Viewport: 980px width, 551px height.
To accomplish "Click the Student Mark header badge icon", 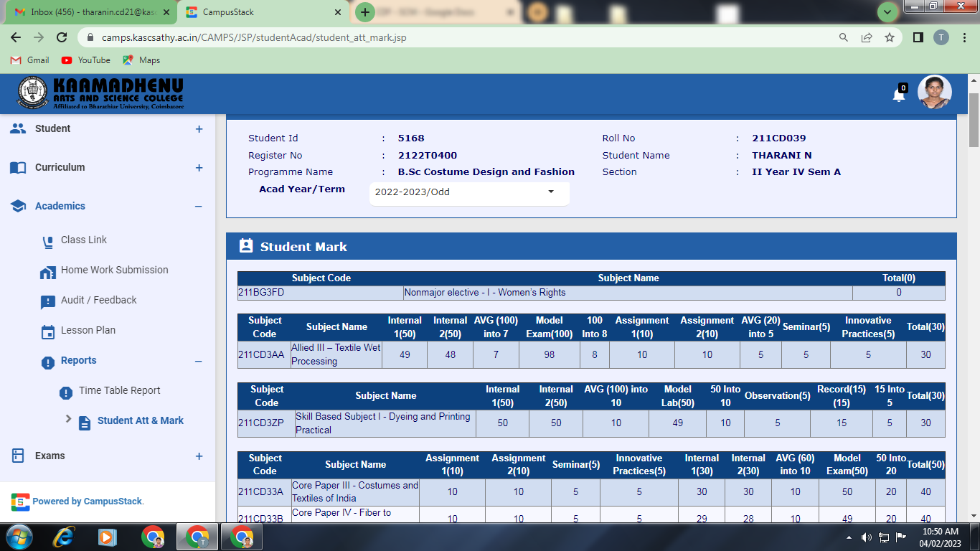I will pos(246,246).
